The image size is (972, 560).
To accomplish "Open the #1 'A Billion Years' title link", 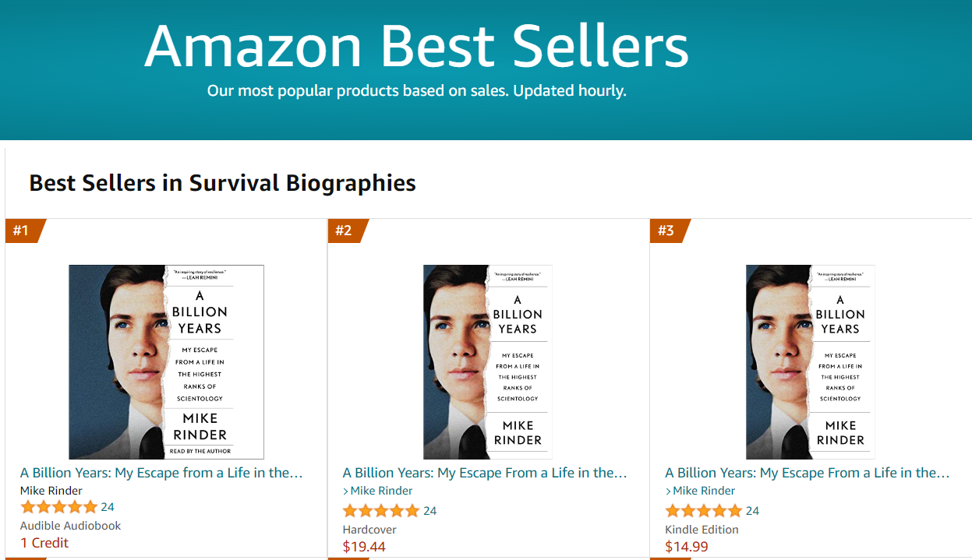I will 161,473.
